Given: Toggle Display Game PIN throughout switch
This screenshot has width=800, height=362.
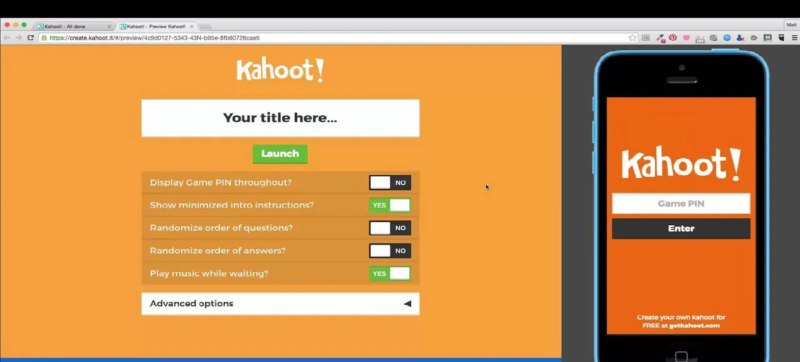Looking at the screenshot, I should (x=390, y=183).
